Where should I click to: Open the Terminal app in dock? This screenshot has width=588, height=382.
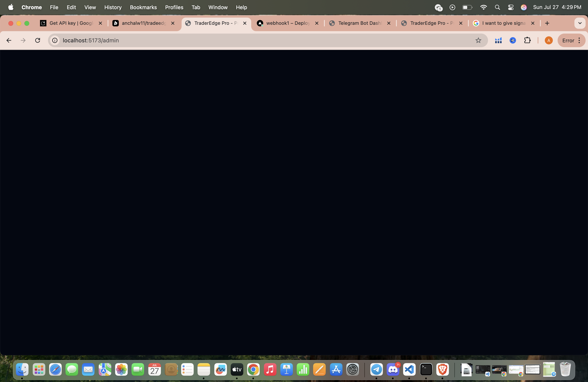pyautogui.click(x=426, y=369)
